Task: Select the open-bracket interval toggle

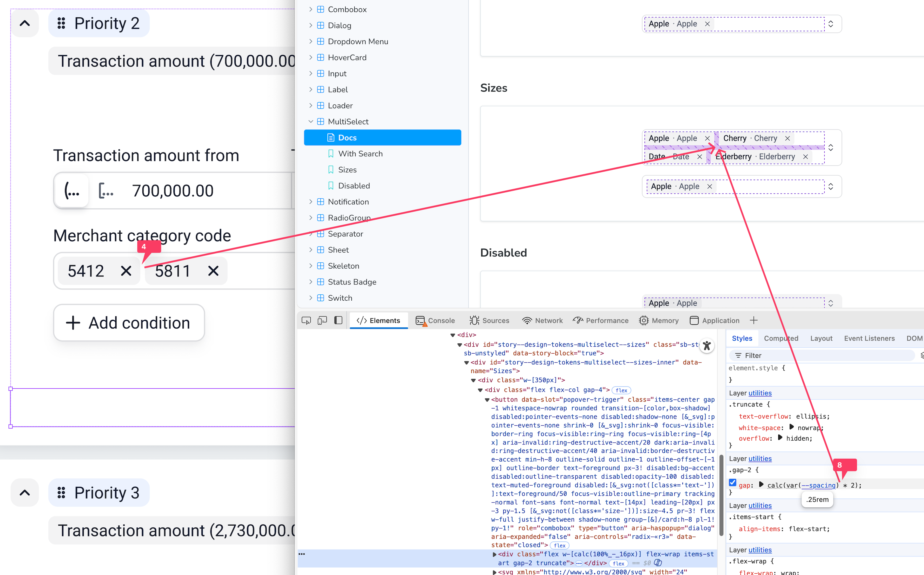Action: 72,191
